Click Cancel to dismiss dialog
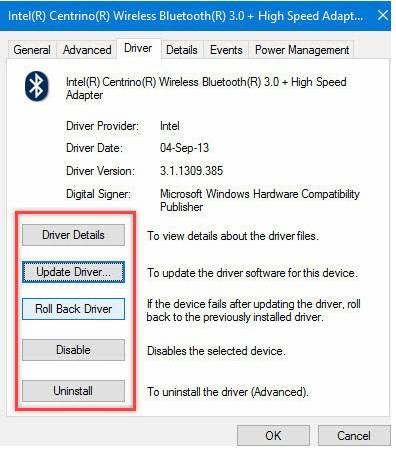This screenshot has height=451, width=396. point(354,435)
